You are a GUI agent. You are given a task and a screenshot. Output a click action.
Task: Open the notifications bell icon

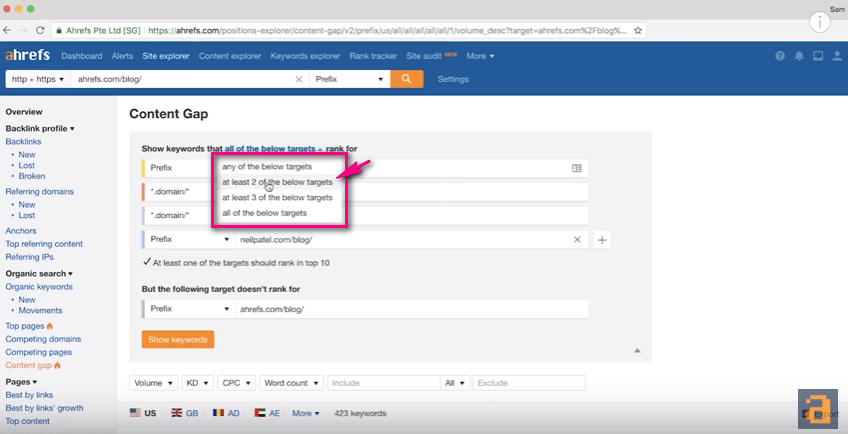pyautogui.click(x=799, y=56)
